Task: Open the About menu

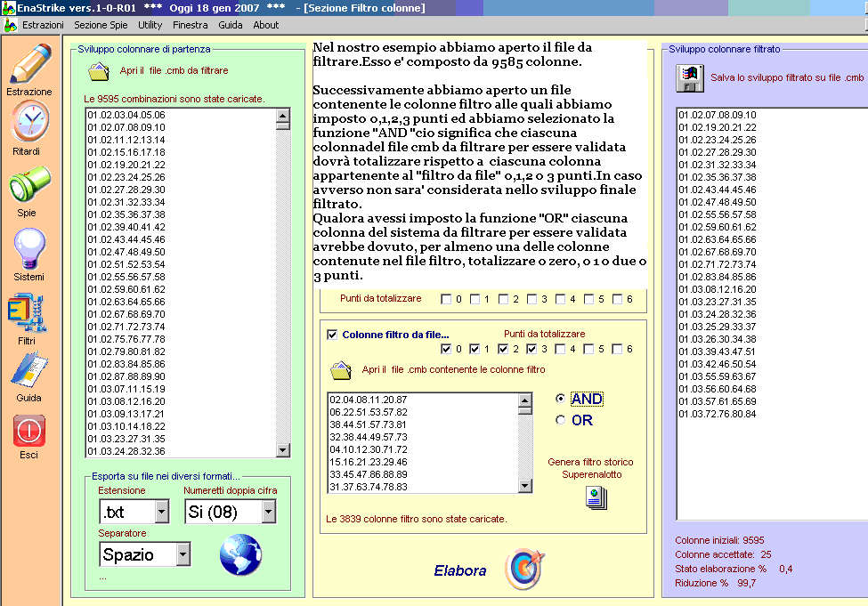Action: (x=265, y=25)
